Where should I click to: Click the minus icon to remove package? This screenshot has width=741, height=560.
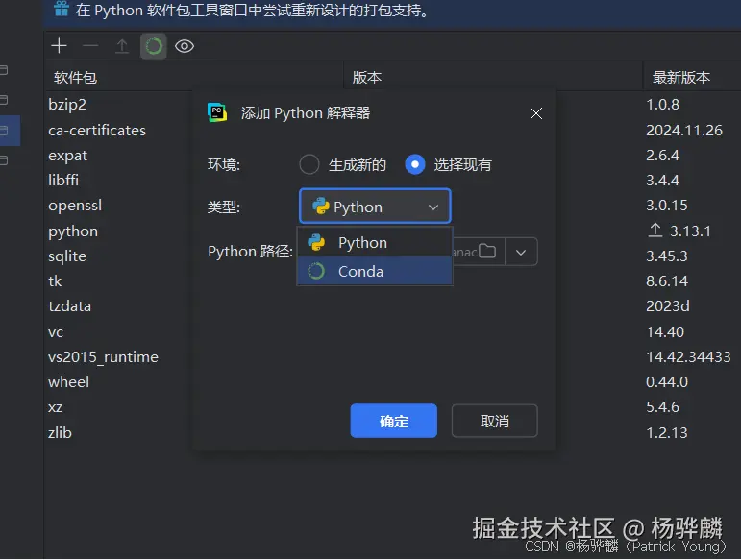(90, 46)
